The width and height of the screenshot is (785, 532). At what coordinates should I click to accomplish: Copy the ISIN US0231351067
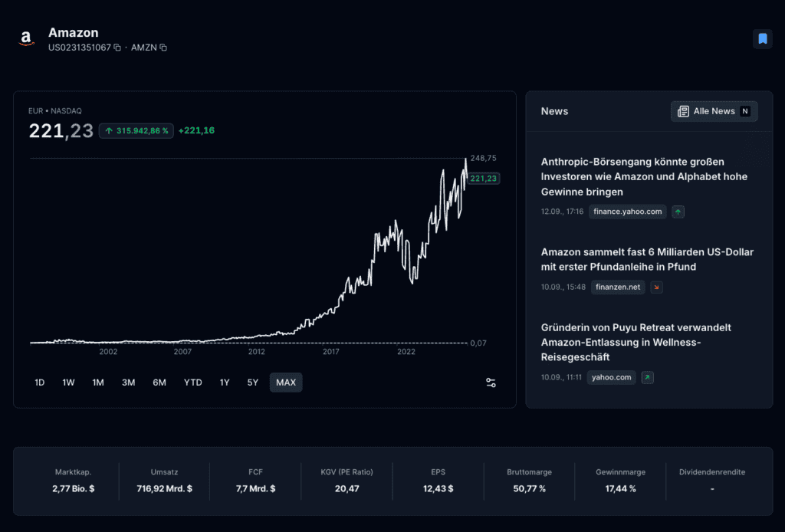[117, 48]
